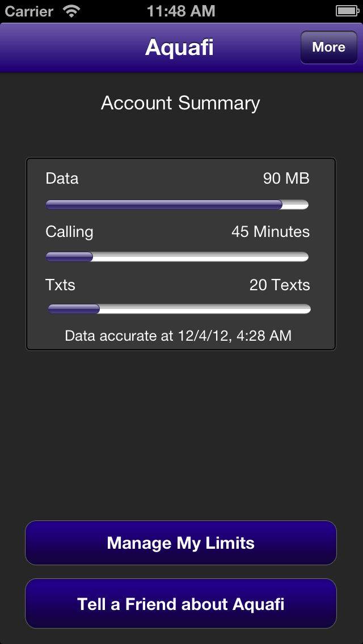Tap the 20 Texts value

(x=280, y=285)
